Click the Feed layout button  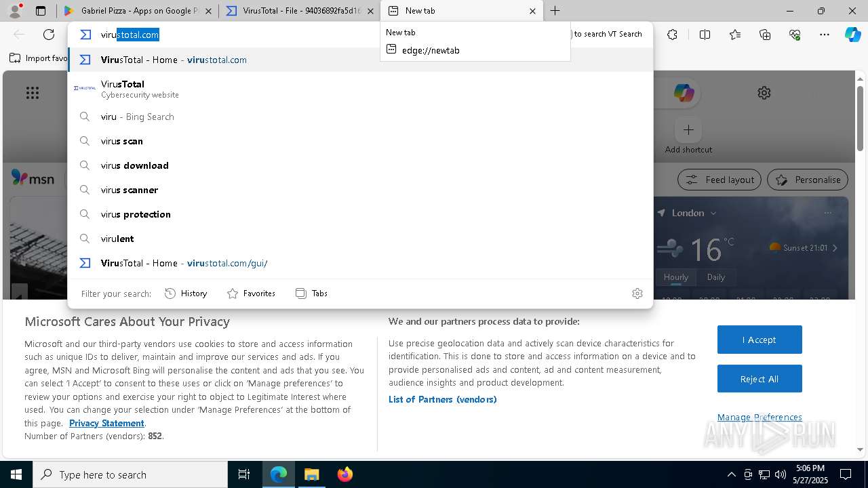pos(719,180)
